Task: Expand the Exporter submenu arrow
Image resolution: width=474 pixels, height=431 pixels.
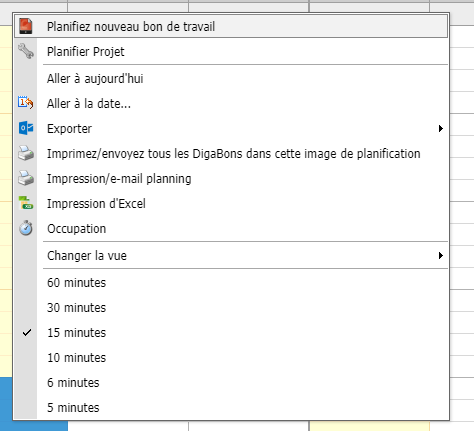Action: (x=441, y=128)
